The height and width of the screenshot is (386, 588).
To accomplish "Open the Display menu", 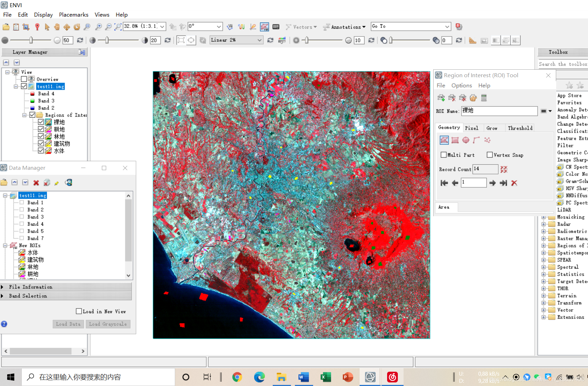I will tap(43, 15).
